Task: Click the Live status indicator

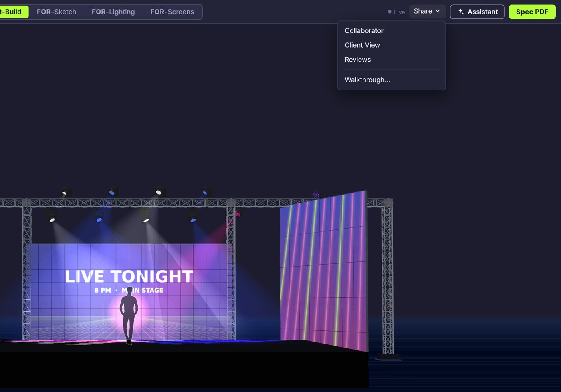Action: pos(396,12)
